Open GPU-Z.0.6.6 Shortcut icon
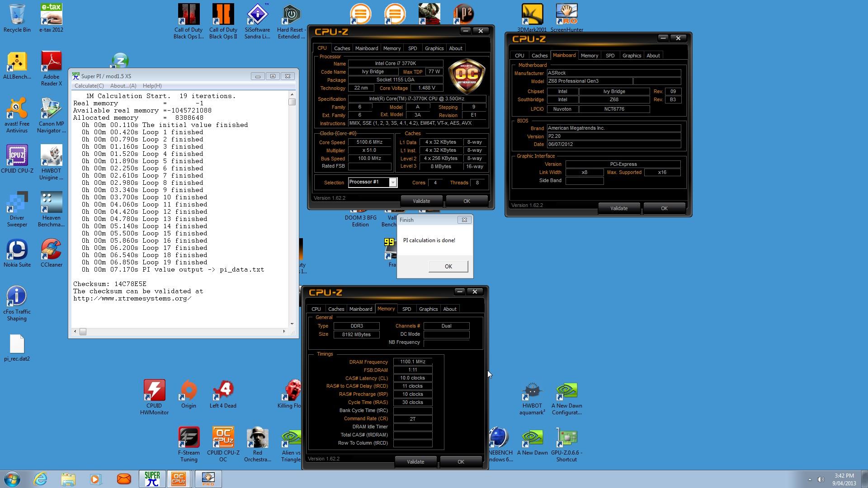This screenshot has height=488, width=868. click(x=566, y=445)
